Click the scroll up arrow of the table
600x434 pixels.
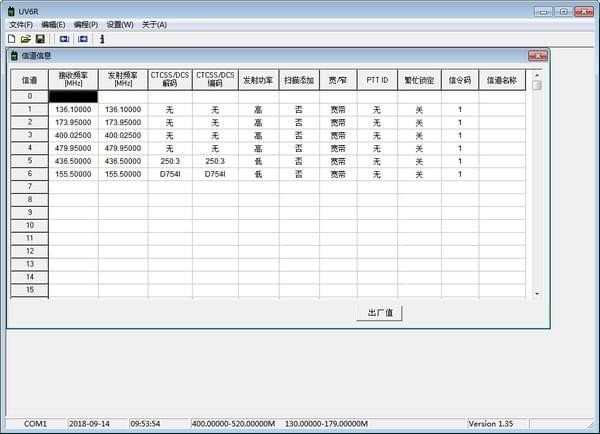click(537, 75)
